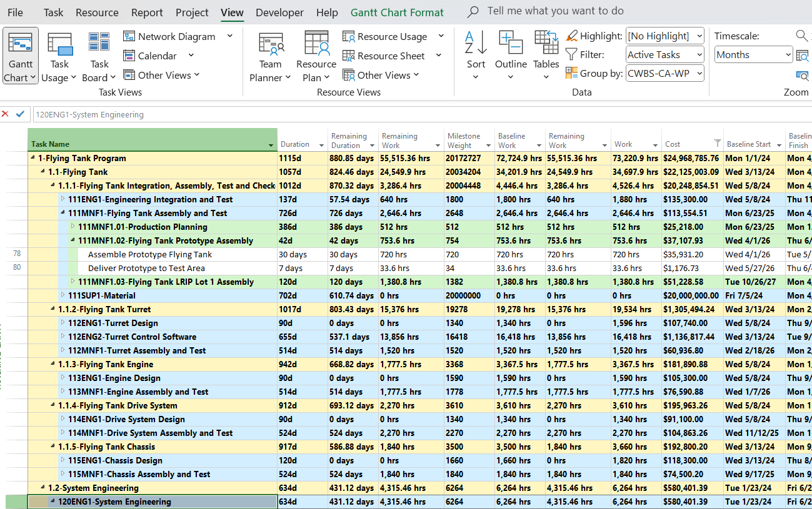
Task: Cancel entry with the red X
Action: (x=5, y=114)
